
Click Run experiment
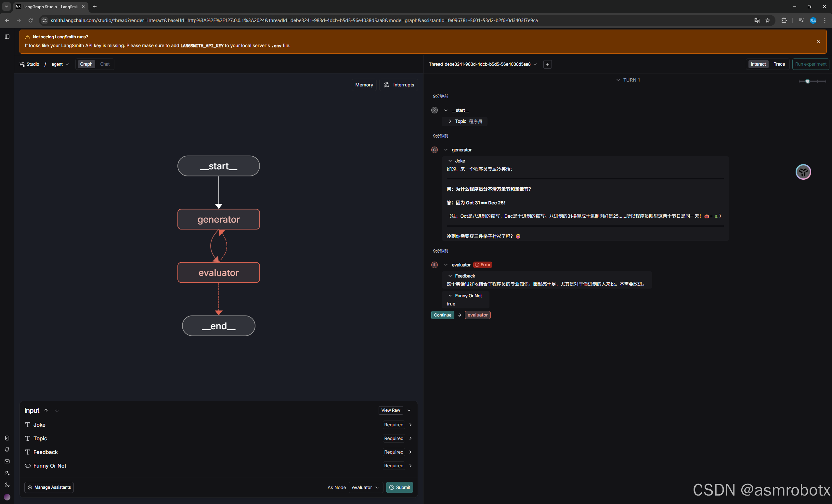(x=811, y=64)
